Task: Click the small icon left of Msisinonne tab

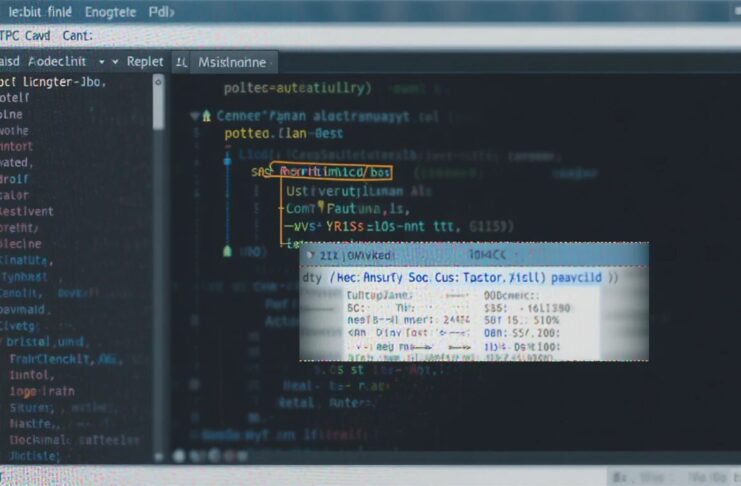Action: [181, 61]
